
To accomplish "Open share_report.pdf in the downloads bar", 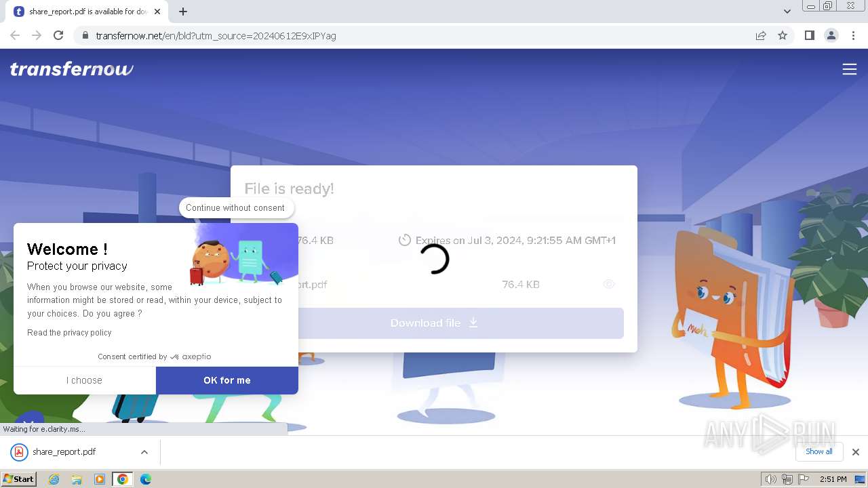I will [64, 452].
